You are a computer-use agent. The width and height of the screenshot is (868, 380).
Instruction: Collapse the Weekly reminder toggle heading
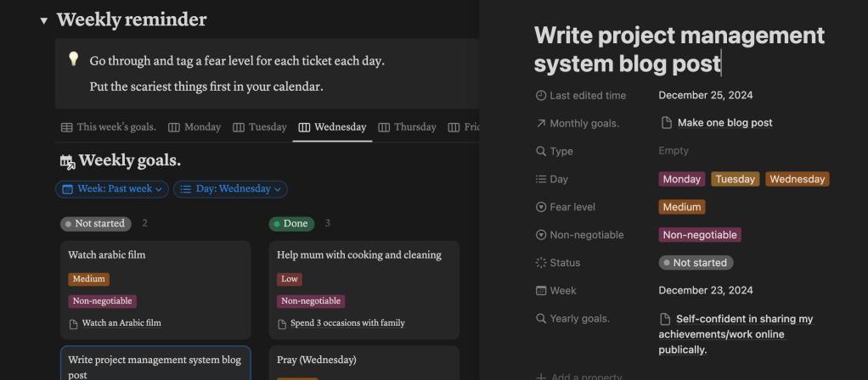click(x=43, y=20)
